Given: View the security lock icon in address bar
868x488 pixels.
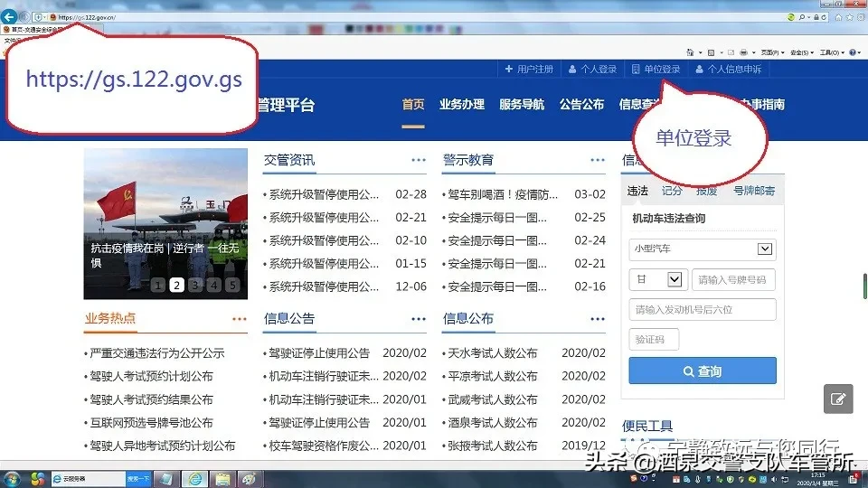Looking at the screenshot, I should 816,17.
